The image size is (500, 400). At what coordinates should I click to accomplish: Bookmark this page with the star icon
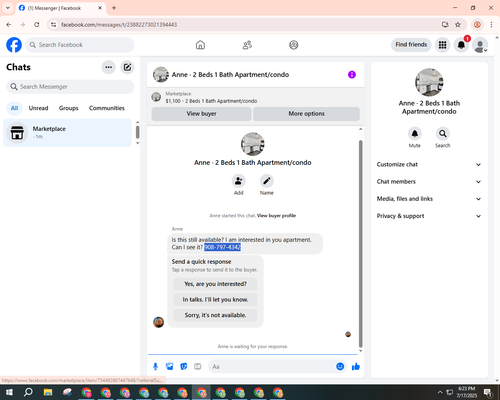point(458,25)
